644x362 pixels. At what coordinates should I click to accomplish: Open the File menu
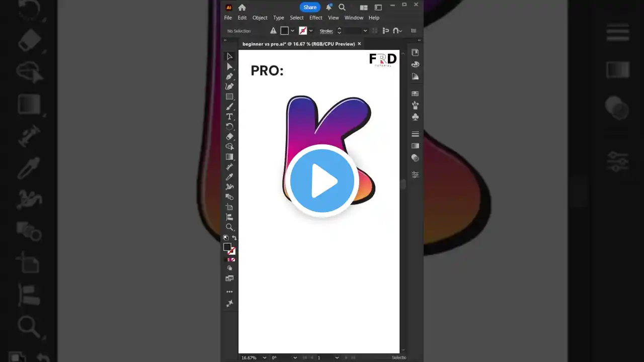(x=228, y=18)
